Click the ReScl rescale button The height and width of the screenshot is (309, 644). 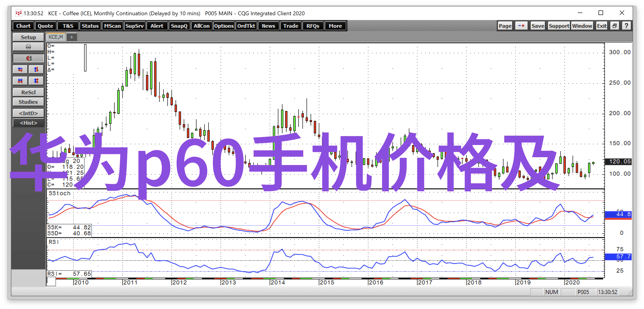click(x=28, y=92)
